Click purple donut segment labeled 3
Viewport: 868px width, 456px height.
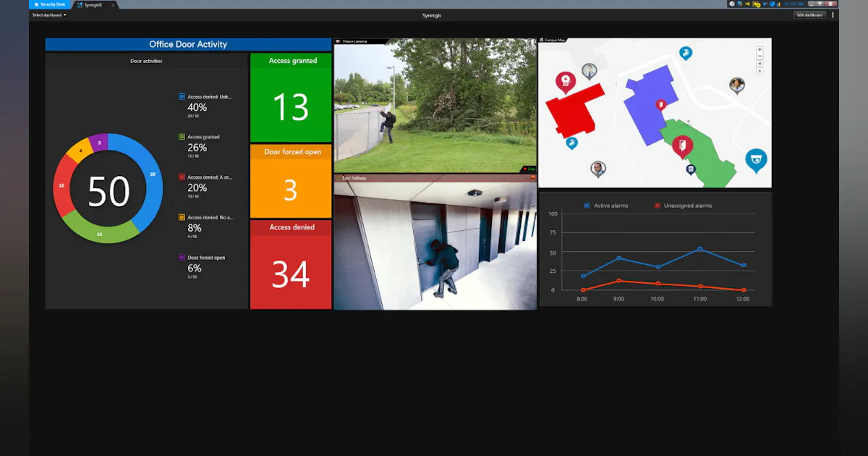click(100, 142)
